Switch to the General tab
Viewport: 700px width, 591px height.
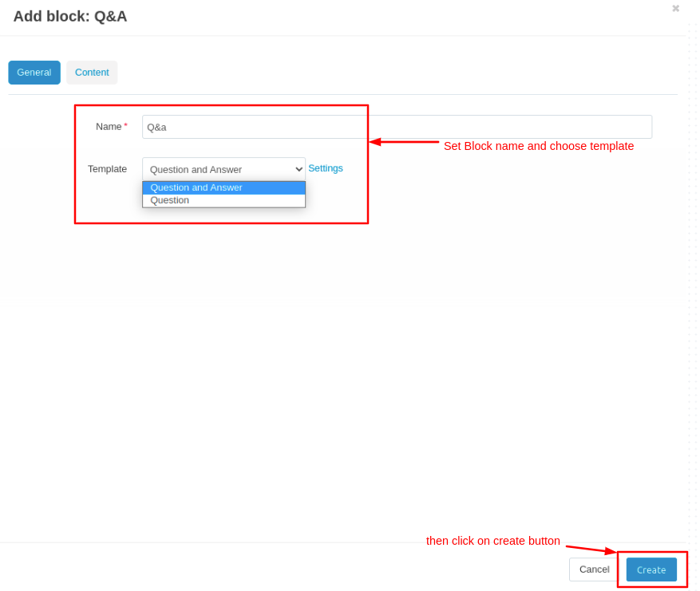[34, 73]
